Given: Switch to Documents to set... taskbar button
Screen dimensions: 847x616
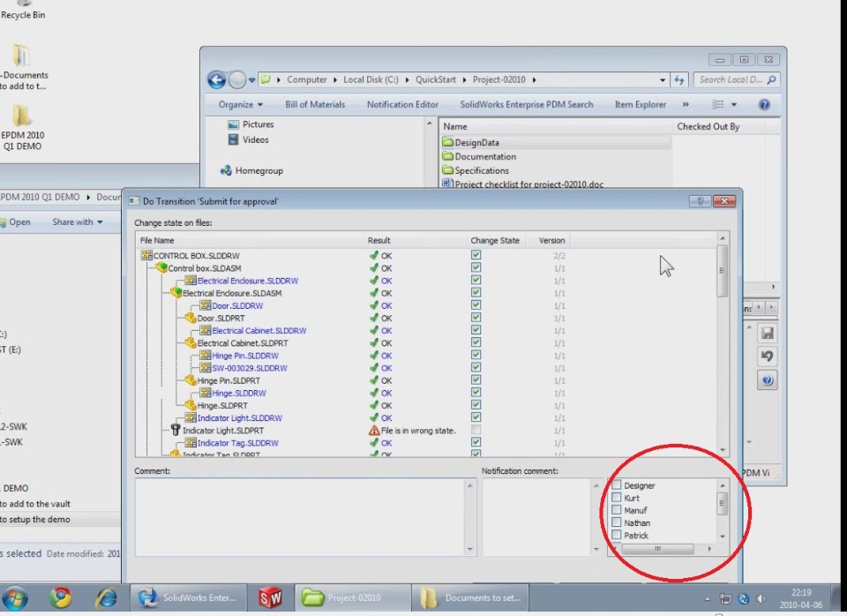Looking at the screenshot, I should [470, 598].
